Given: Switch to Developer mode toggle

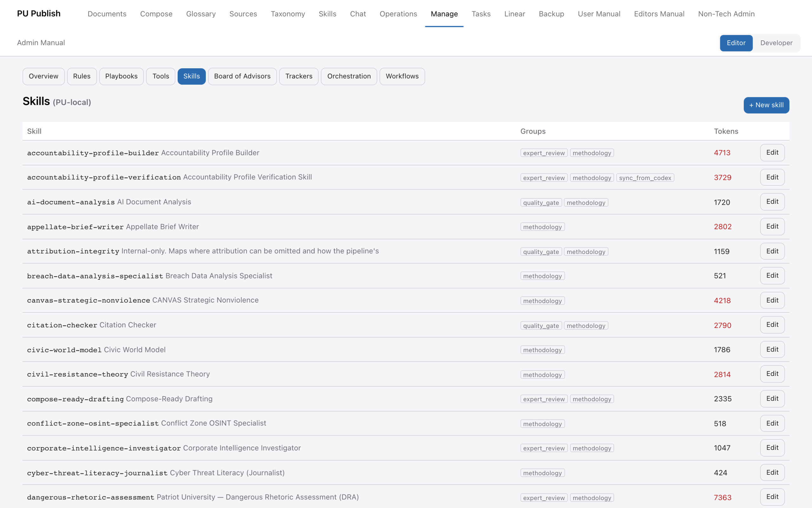Looking at the screenshot, I should point(776,43).
